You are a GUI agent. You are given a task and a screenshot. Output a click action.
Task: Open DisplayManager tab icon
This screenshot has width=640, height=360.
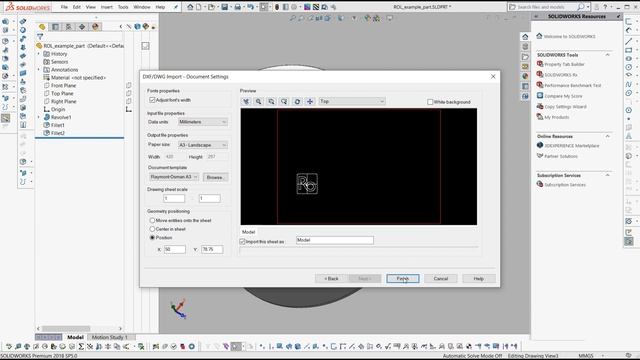(96, 27)
